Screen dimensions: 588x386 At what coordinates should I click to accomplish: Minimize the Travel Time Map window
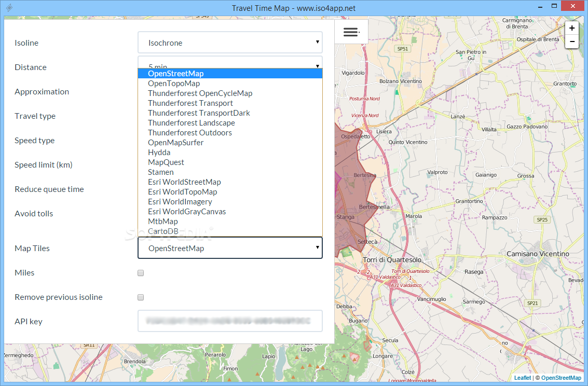(540, 7)
